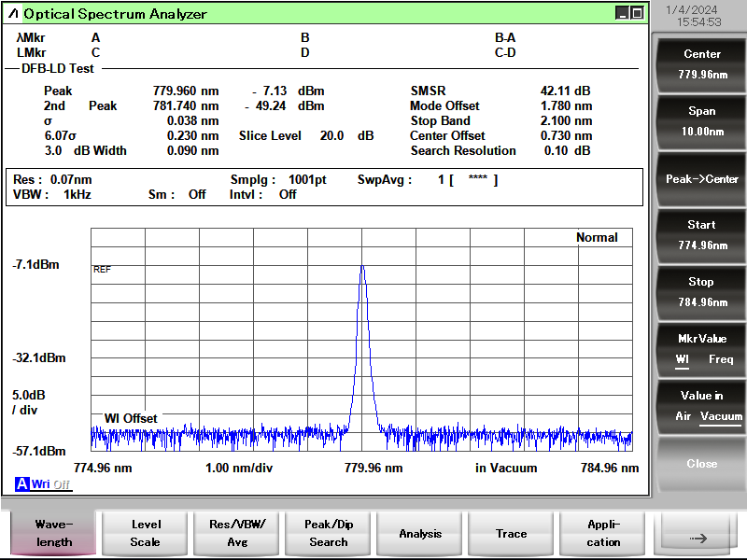
Task: Set the Span 10.00nm softkey
Action: (x=701, y=121)
